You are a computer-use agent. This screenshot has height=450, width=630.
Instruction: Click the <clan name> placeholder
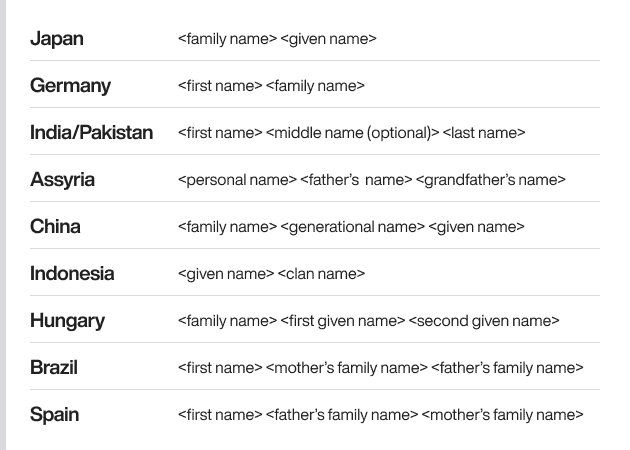tap(321, 274)
